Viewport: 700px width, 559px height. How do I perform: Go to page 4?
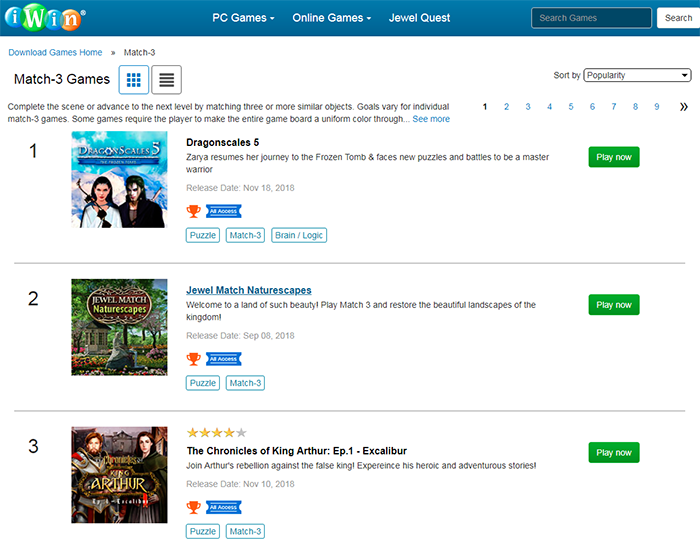[550, 107]
